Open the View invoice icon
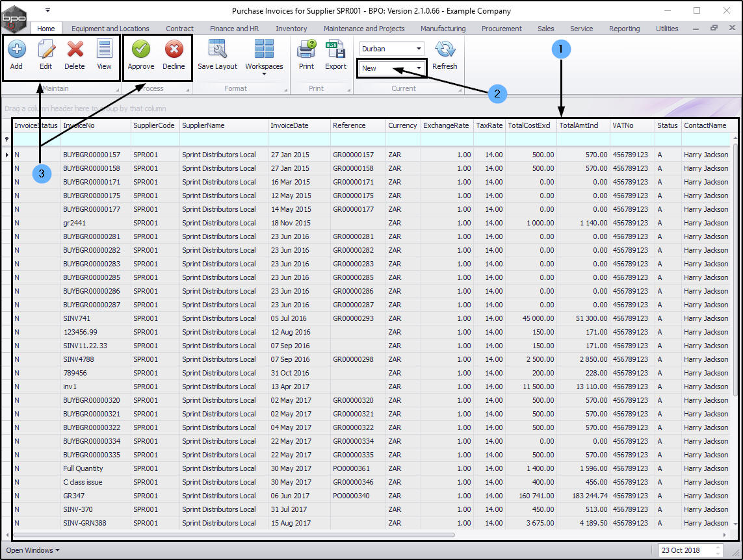This screenshot has height=560, width=743. pos(104,55)
